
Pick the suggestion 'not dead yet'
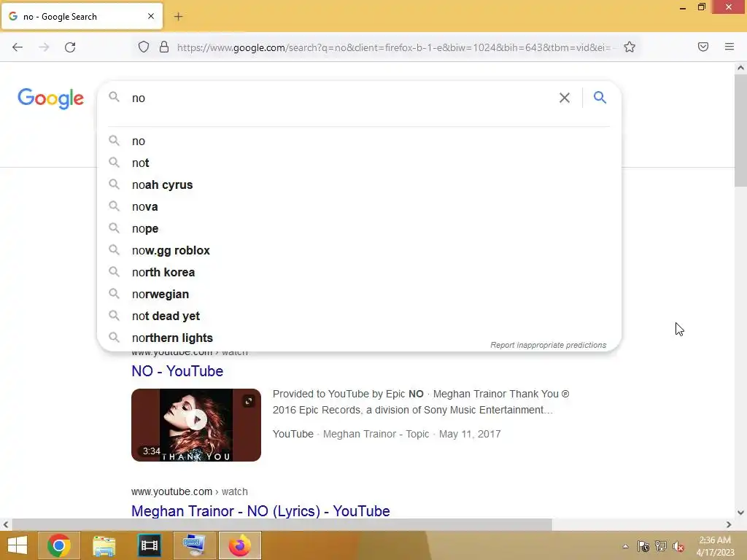359,316
